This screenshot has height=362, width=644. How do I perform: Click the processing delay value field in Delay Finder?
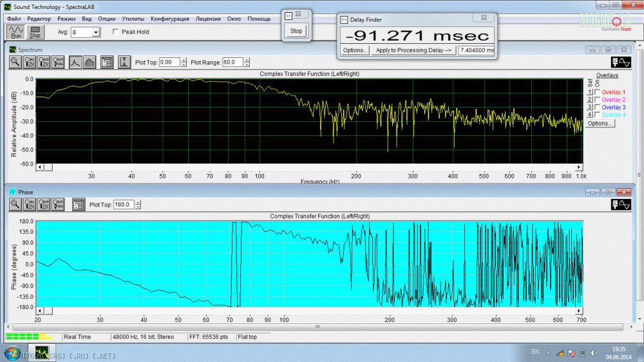pyautogui.click(x=477, y=50)
